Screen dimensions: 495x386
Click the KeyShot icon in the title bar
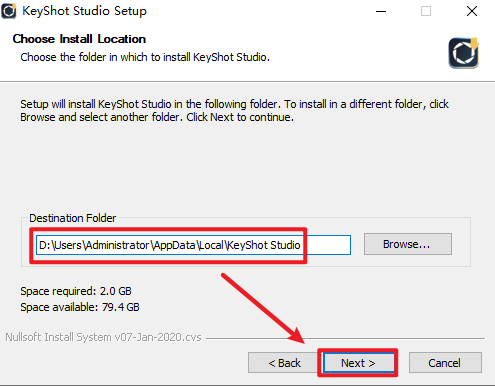pyautogui.click(x=9, y=11)
